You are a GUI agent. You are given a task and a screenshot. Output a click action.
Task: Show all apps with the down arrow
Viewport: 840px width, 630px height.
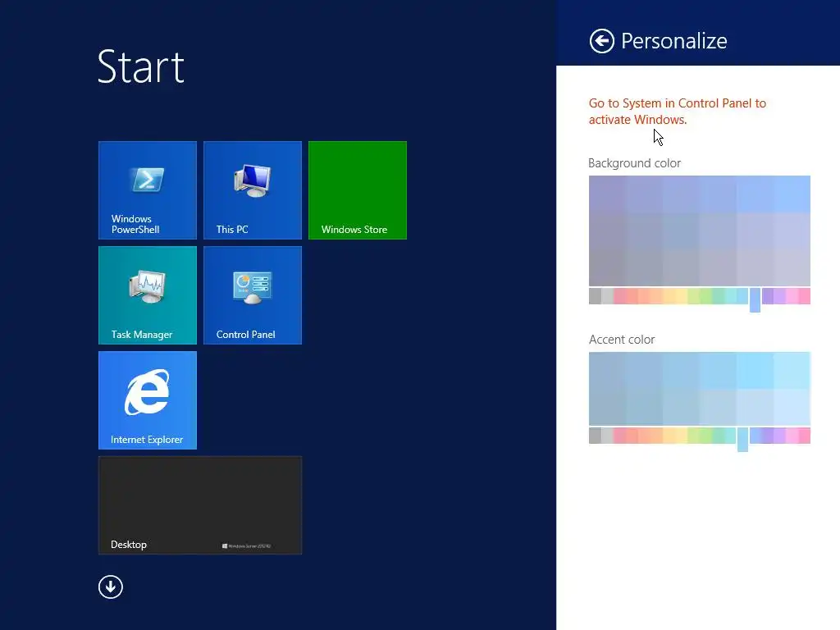click(x=111, y=587)
